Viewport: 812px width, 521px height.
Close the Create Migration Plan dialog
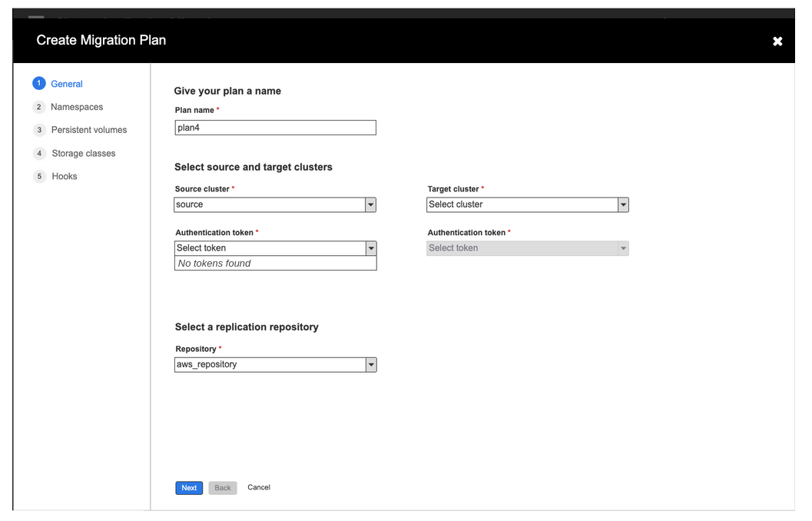tap(777, 41)
